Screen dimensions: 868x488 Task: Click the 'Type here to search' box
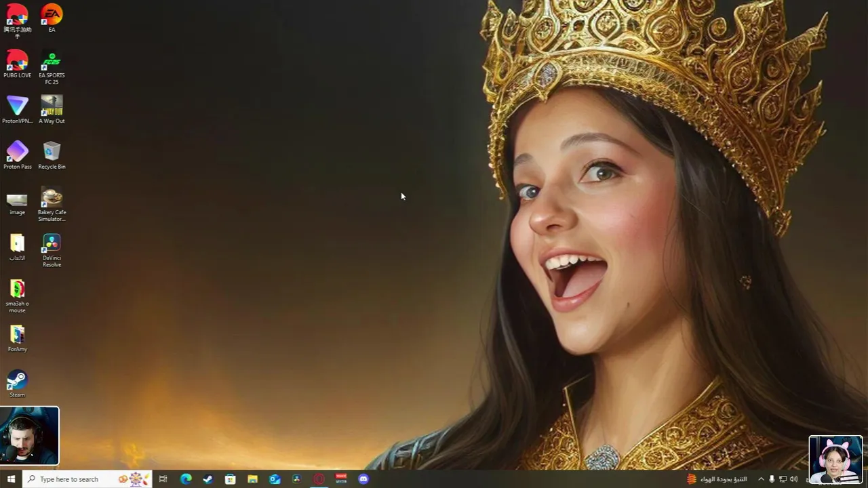87,479
